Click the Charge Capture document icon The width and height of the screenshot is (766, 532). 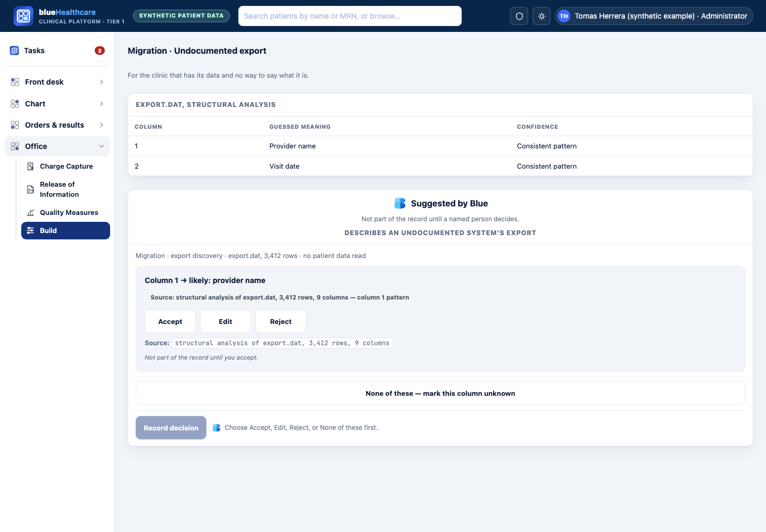pyautogui.click(x=30, y=167)
